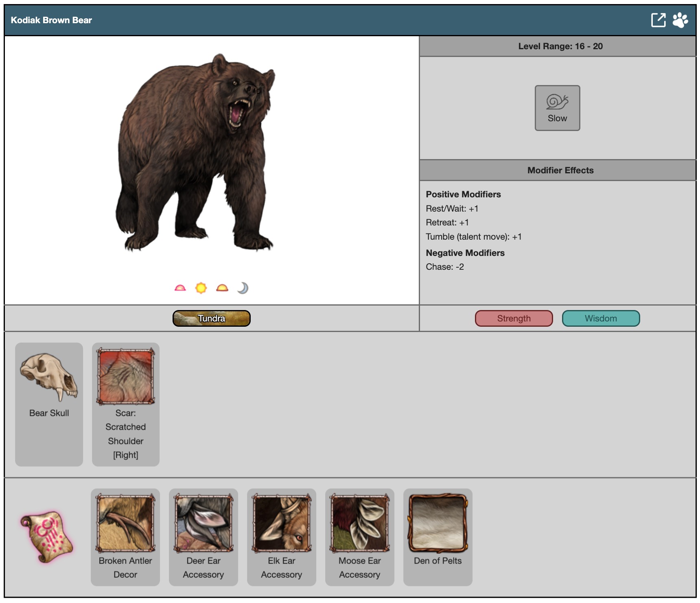This screenshot has height=603, width=700.
Task: Click the Wisdom stat button
Action: [x=601, y=318]
